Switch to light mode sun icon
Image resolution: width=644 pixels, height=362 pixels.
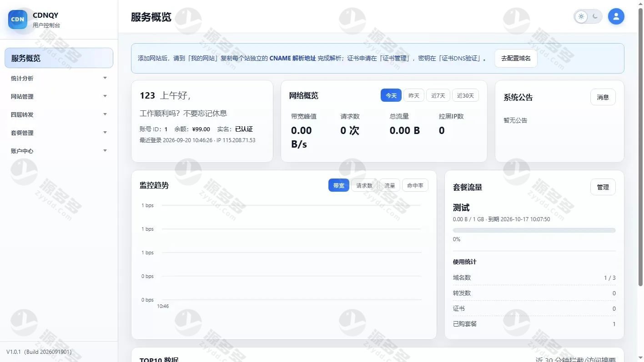point(581,17)
